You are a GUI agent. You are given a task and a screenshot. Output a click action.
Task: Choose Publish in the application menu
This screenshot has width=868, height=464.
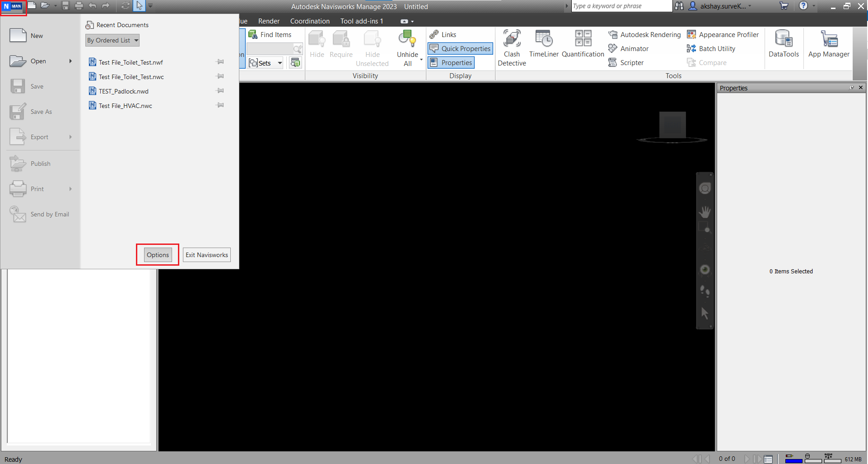[40, 164]
